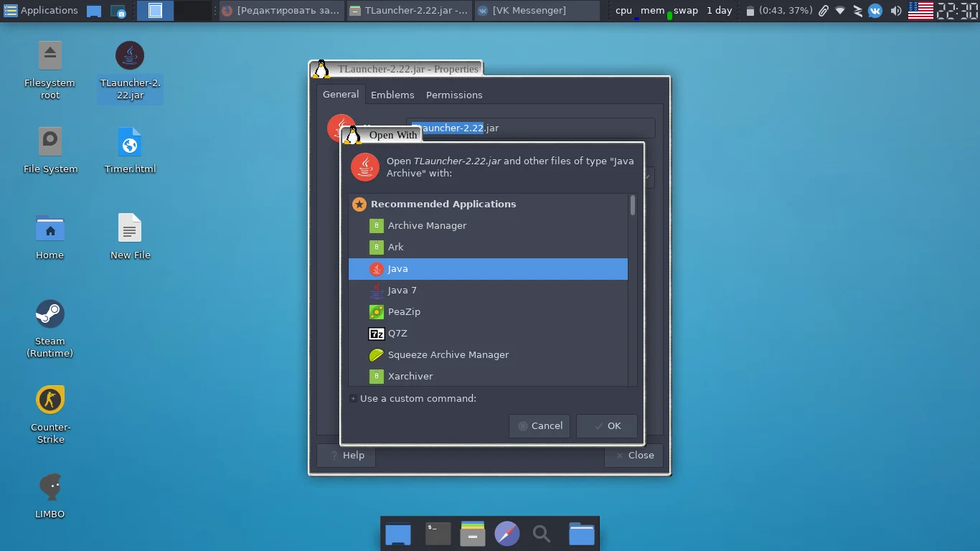Open the Applications menu in the panel
The width and height of the screenshot is (980, 551).
tap(40, 10)
